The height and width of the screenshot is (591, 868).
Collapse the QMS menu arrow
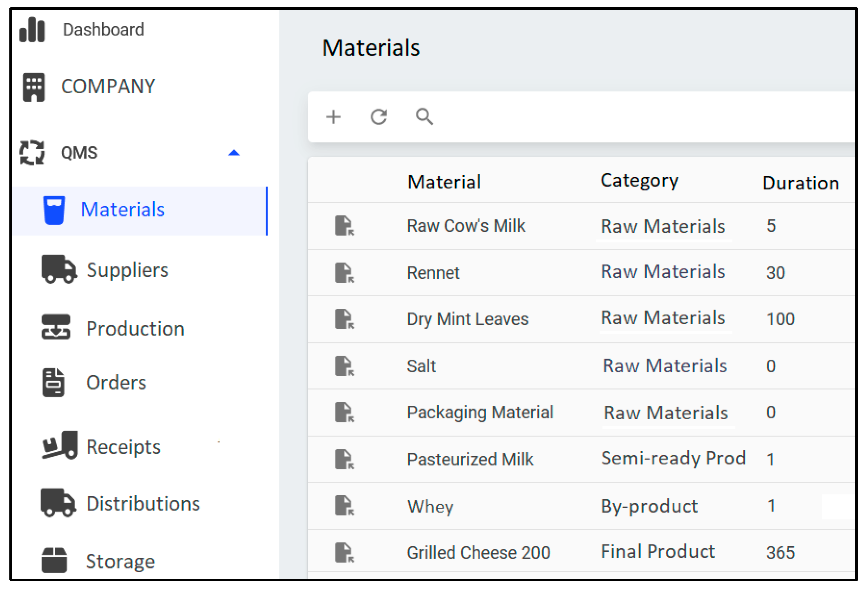(x=234, y=153)
